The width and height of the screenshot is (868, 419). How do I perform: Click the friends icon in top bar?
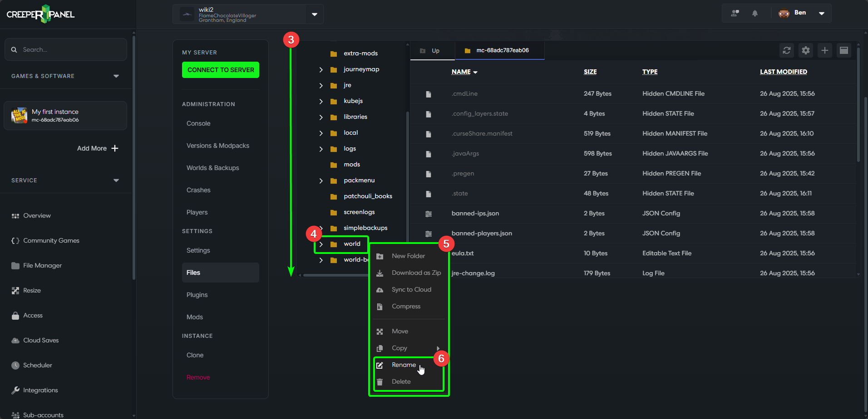click(x=735, y=13)
